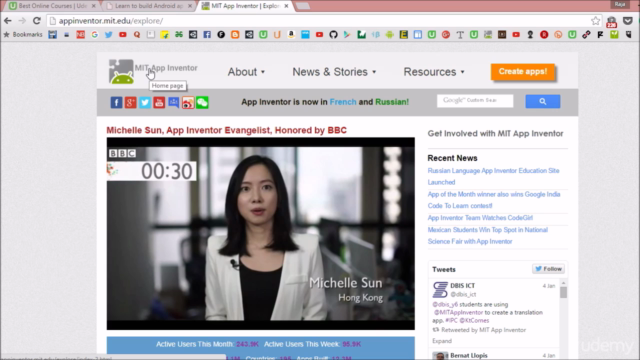Click the extension icon with red badge
This screenshot has width=640, height=360.
(x=611, y=22)
